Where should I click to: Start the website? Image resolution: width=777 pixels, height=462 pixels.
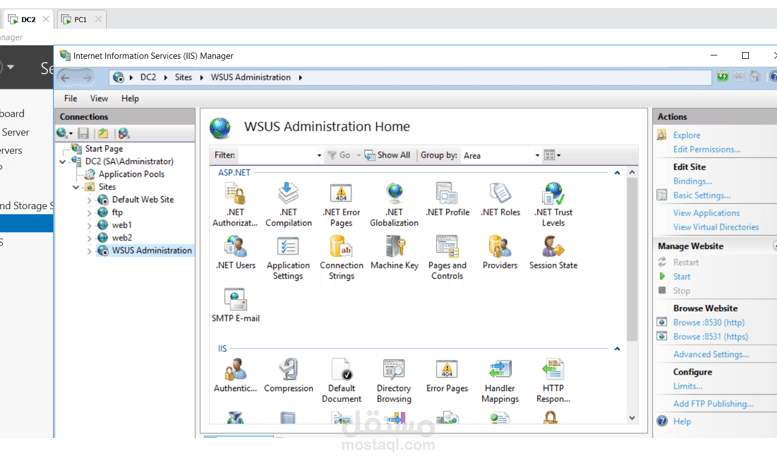point(681,277)
